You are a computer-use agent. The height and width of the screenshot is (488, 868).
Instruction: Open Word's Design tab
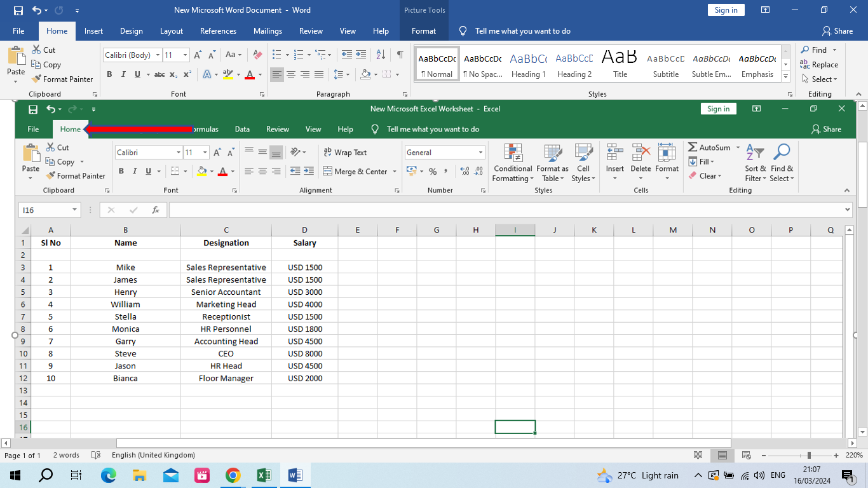click(x=132, y=31)
